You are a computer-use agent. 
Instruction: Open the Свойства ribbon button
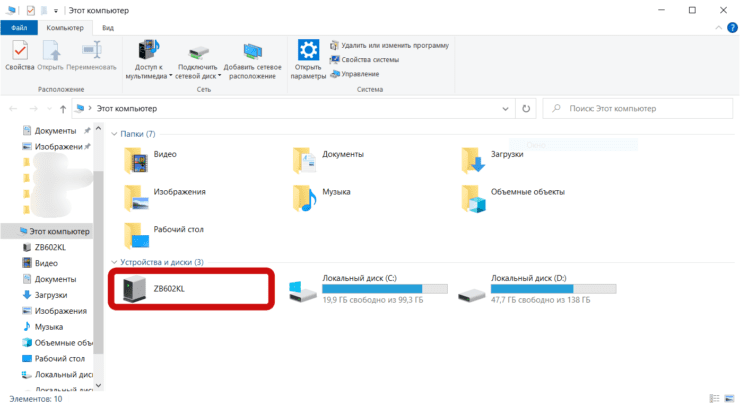[x=20, y=55]
